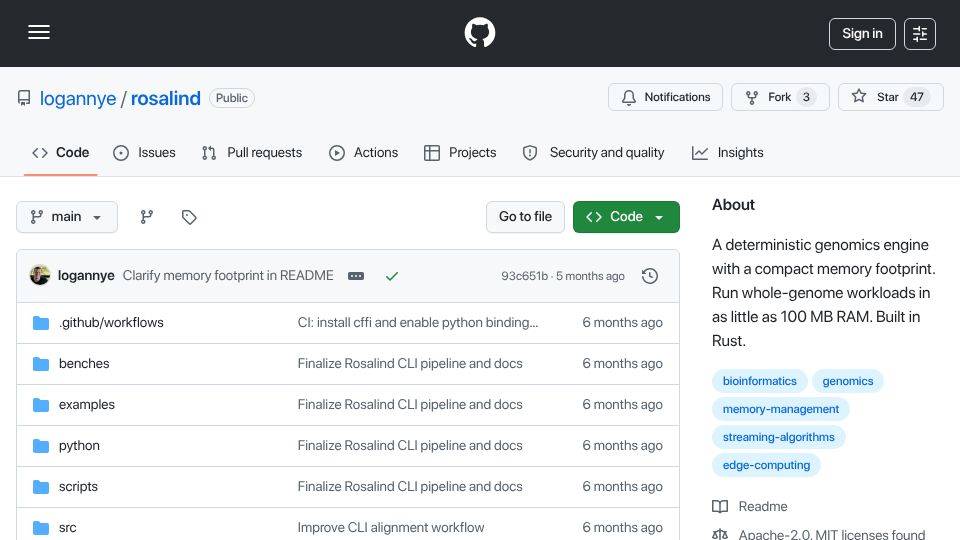The image size is (960, 540).
Task: View the 3 forks count
Action: tap(806, 97)
